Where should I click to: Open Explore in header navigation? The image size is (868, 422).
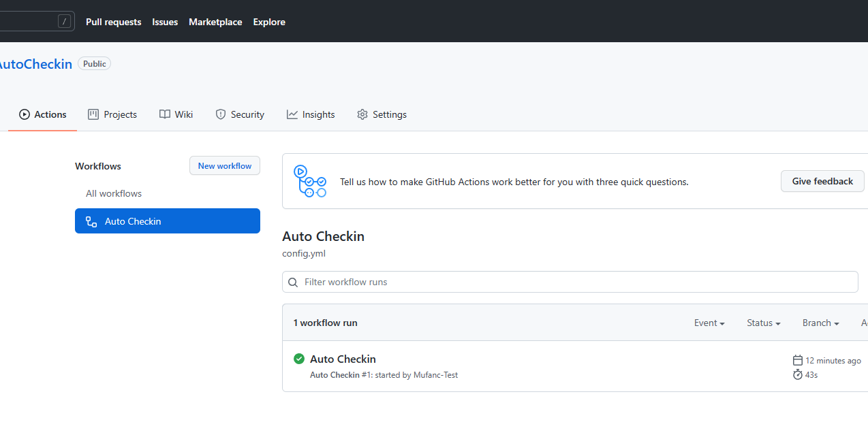(269, 22)
